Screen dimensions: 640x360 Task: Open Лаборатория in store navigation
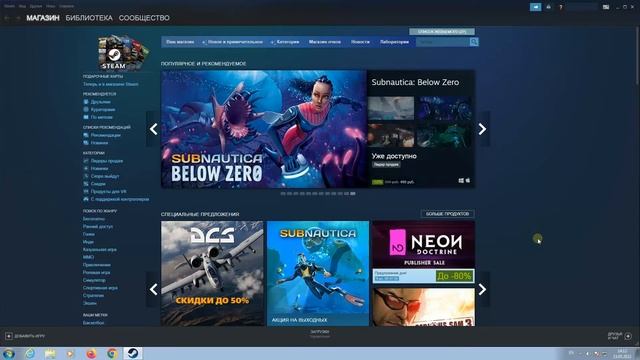coord(394,42)
